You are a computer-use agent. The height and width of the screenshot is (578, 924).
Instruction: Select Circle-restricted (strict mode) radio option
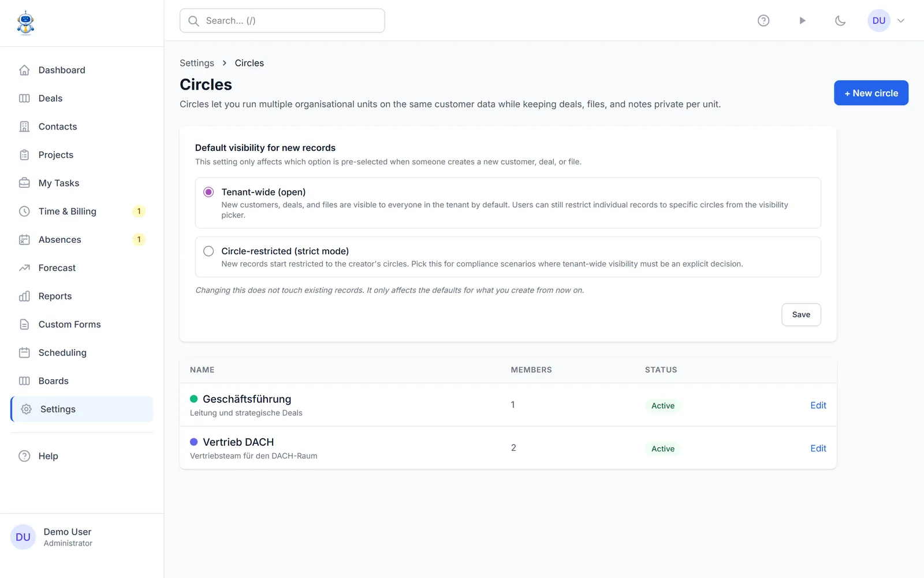point(208,251)
